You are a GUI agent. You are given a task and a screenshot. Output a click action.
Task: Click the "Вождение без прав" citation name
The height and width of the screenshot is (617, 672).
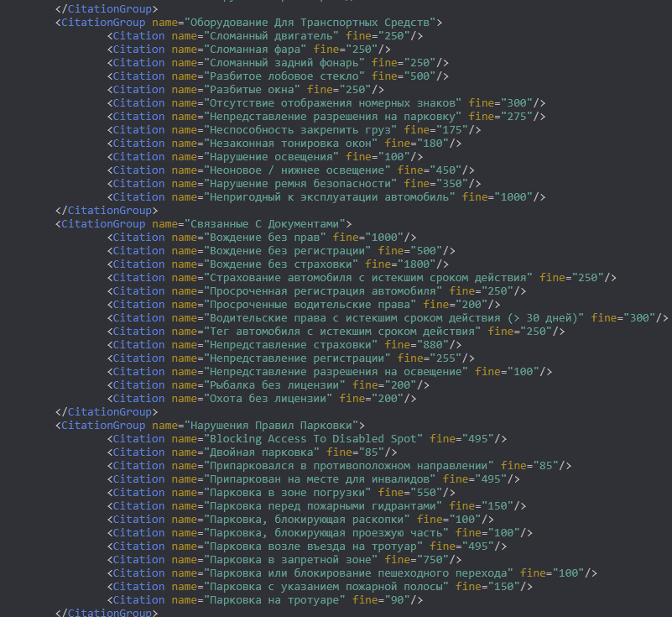(262, 238)
